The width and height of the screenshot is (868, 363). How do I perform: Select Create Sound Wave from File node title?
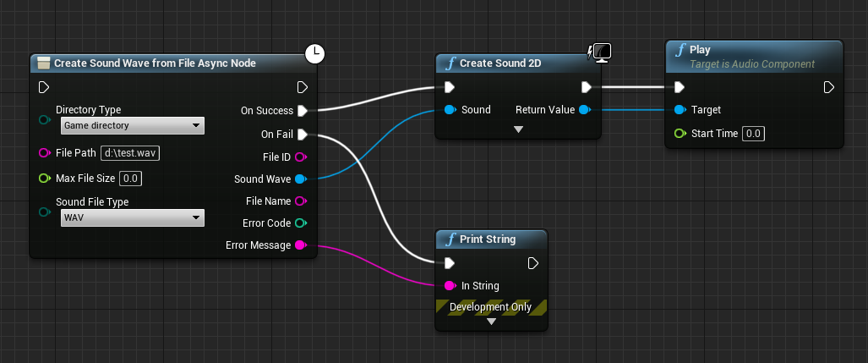tap(154, 63)
